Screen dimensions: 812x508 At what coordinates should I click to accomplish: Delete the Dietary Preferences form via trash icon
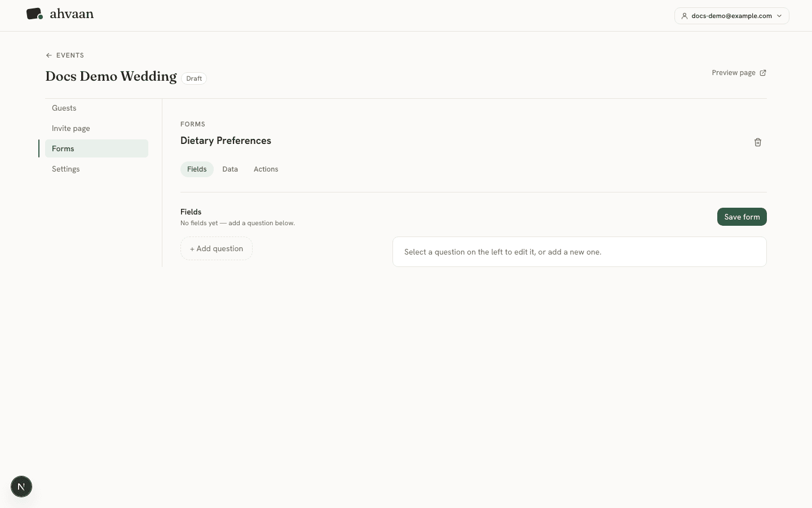[758, 142]
